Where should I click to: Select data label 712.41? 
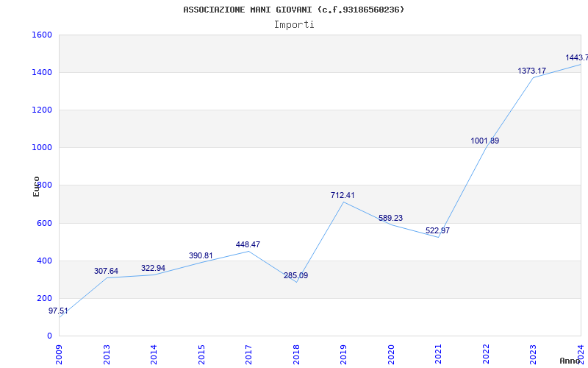(343, 195)
